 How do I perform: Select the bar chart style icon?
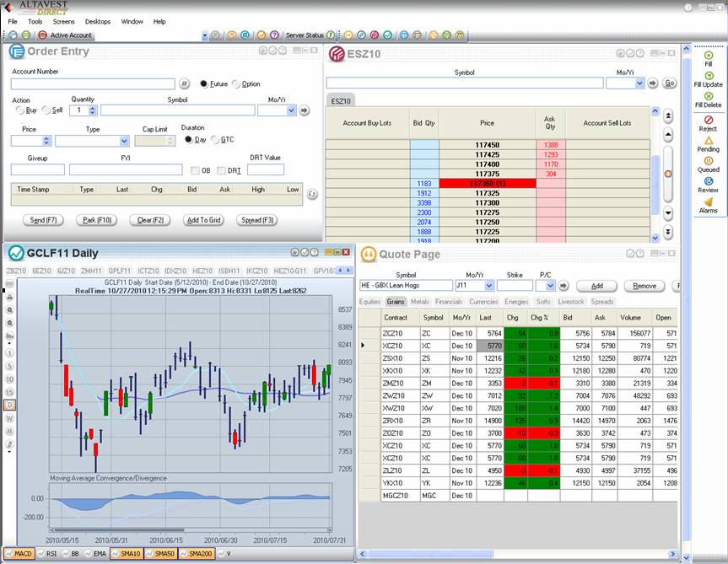9,336
